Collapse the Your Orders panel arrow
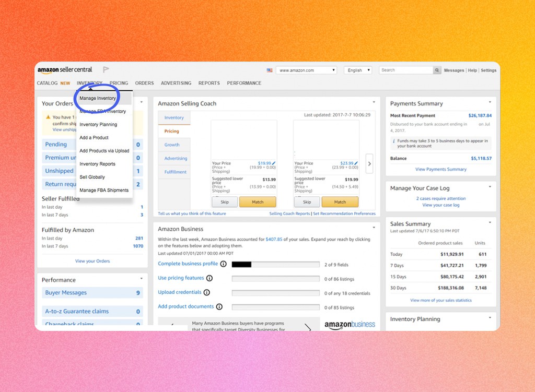535x392 pixels. (x=142, y=102)
